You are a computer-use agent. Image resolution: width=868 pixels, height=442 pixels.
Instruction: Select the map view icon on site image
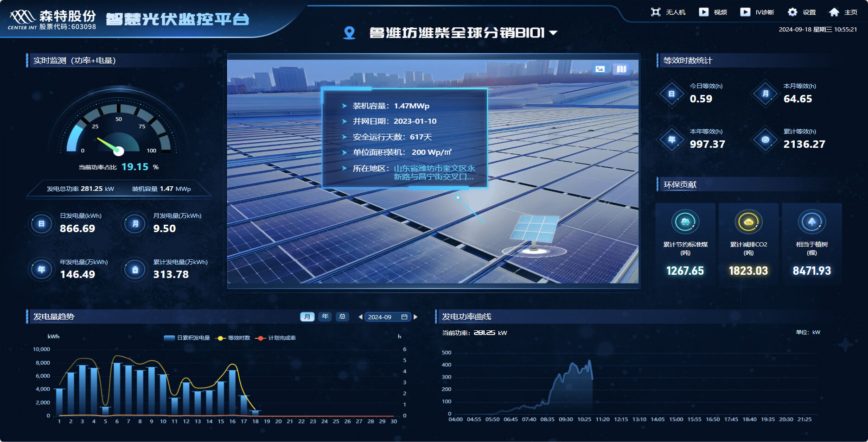tap(621, 69)
